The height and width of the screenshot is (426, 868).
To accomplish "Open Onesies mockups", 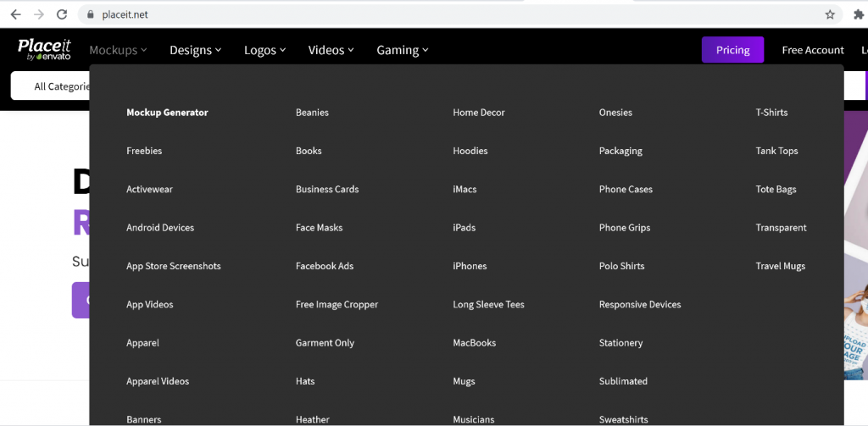I will click(615, 113).
